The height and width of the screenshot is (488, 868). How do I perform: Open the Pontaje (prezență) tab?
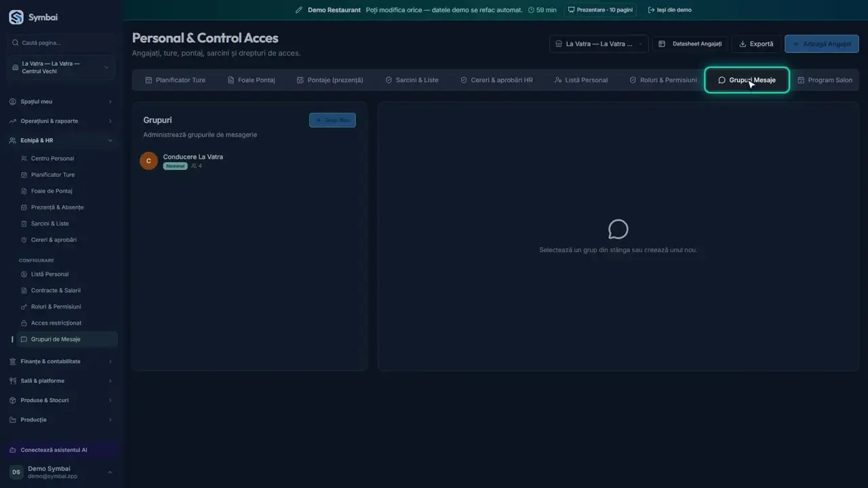[330, 80]
